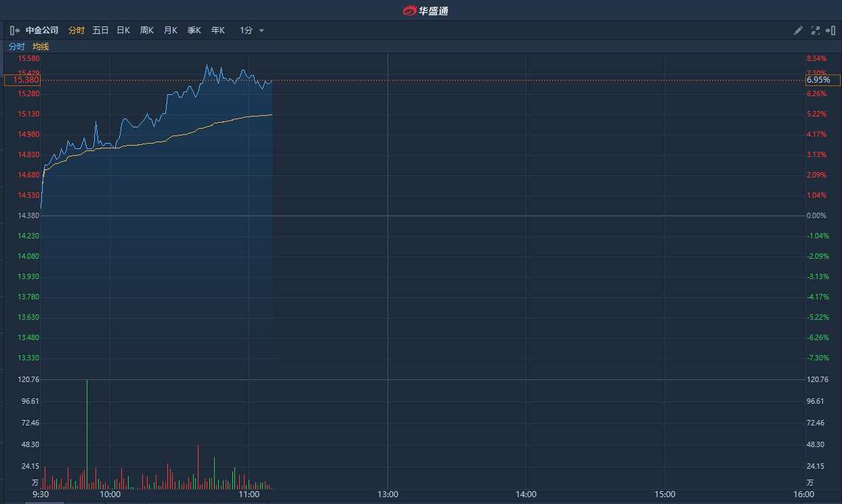The width and height of the screenshot is (842, 504).
Task: Toggle the 均线 average line legend
Action: coord(41,47)
